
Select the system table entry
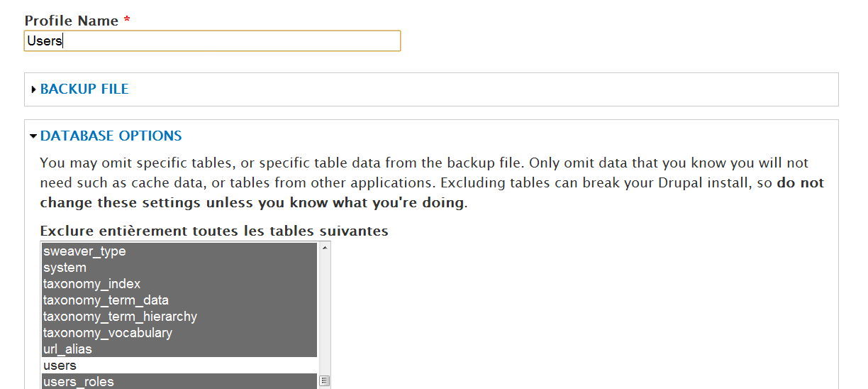tap(65, 268)
